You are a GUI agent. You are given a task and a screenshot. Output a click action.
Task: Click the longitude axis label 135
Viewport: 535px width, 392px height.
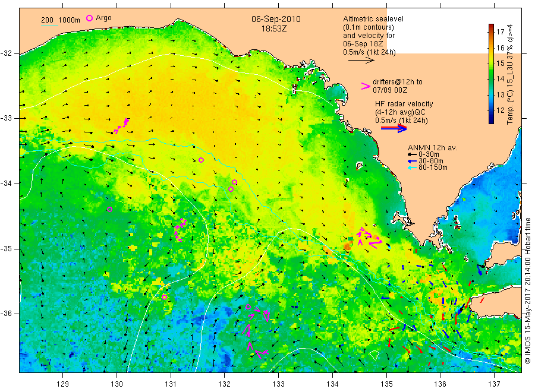pyautogui.click(x=386, y=384)
